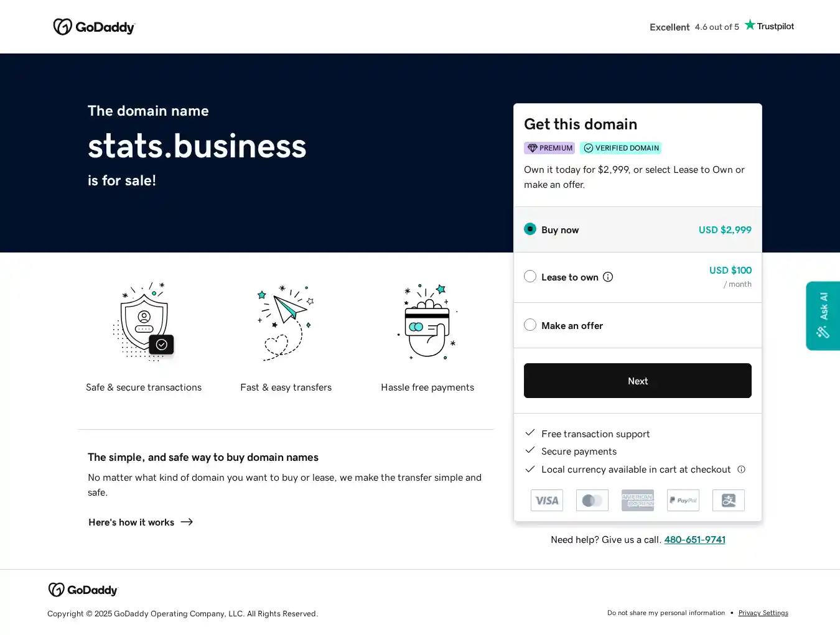Click the GoDaddy logo in the header
Viewport: 840px width, 635px height.
click(x=94, y=27)
